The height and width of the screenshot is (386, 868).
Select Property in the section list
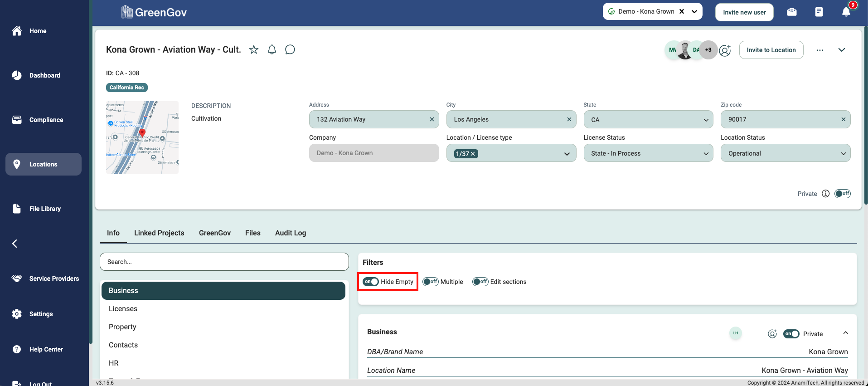pos(223,327)
